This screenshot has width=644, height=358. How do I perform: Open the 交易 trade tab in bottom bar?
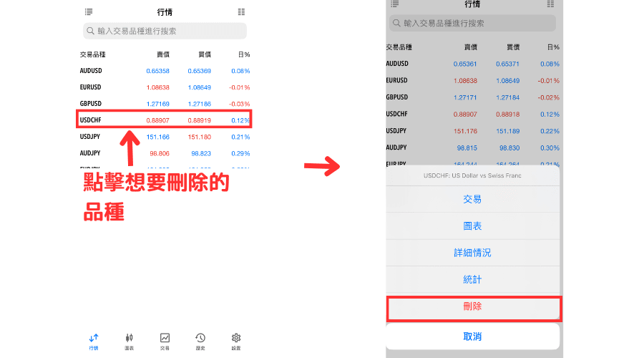(165, 341)
